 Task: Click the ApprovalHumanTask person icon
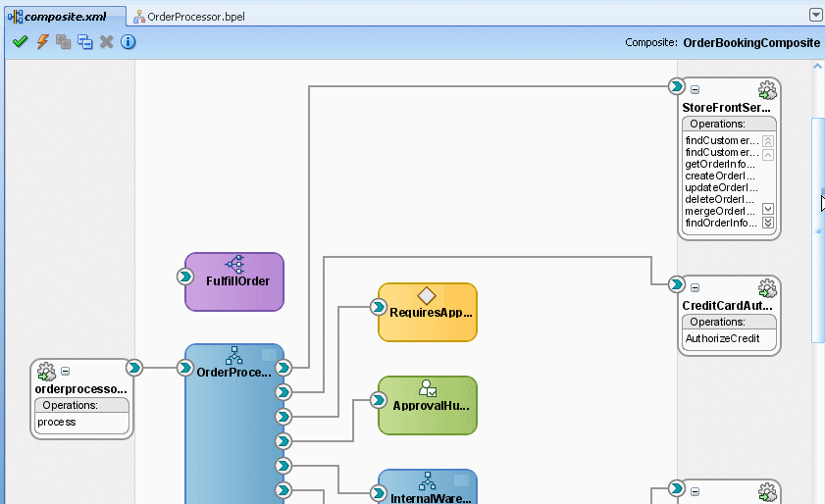pyautogui.click(x=428, y=388)
